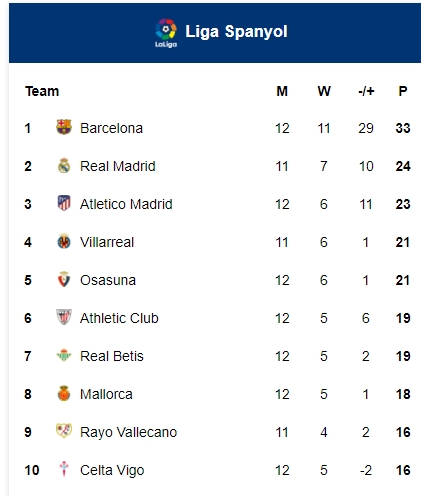Click the Athletic Club crest

tap(64, 317)
